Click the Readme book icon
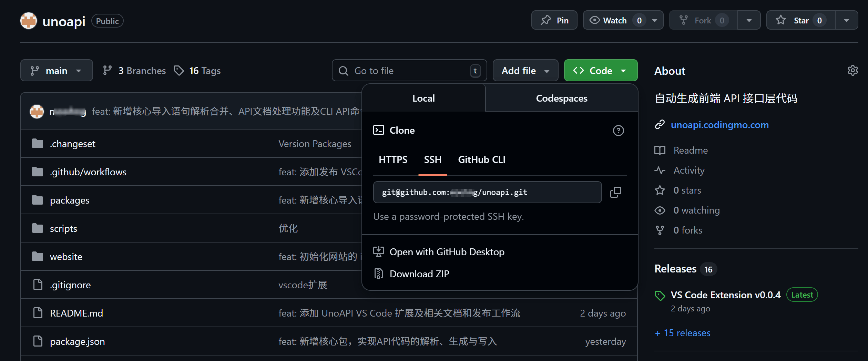868x361 pixels. [659, 150]
